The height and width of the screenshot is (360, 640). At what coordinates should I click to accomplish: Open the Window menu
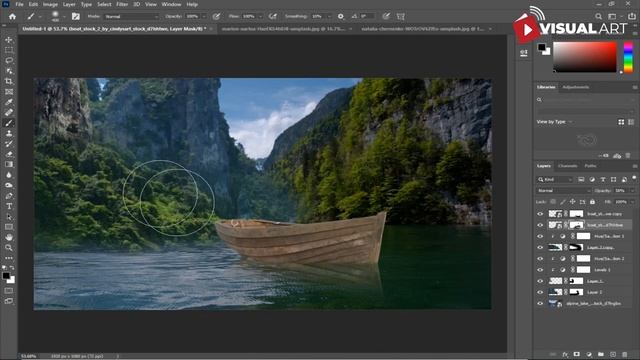pyautogui.click(x=171, y=4)
